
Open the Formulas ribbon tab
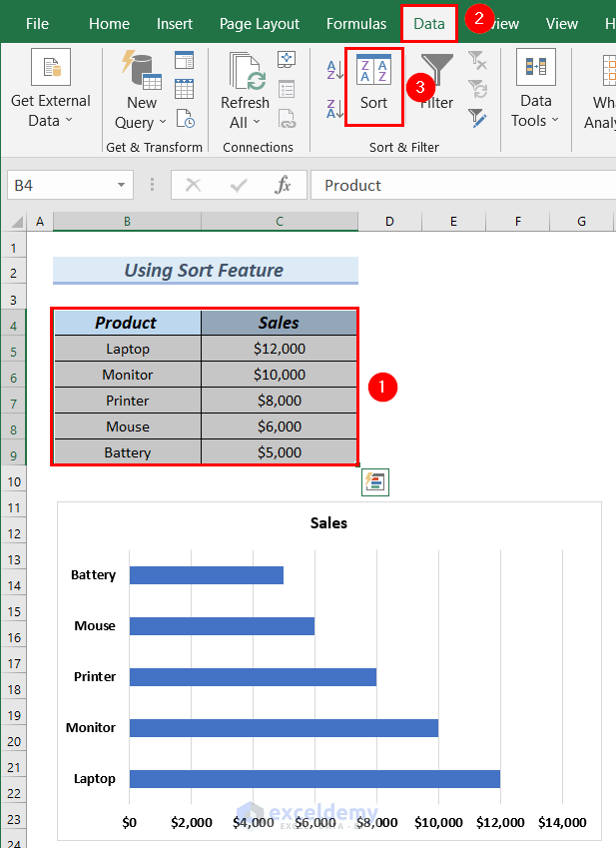pos(356,23)
